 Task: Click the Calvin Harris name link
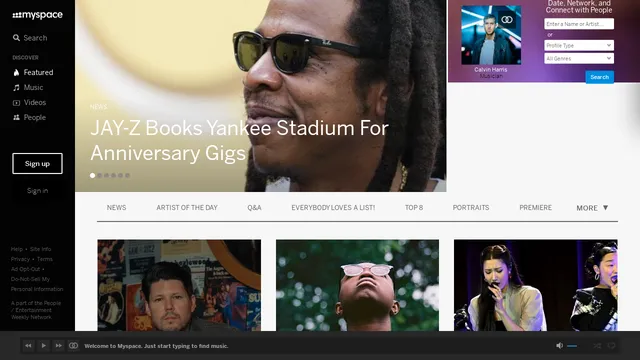[491, 70]
